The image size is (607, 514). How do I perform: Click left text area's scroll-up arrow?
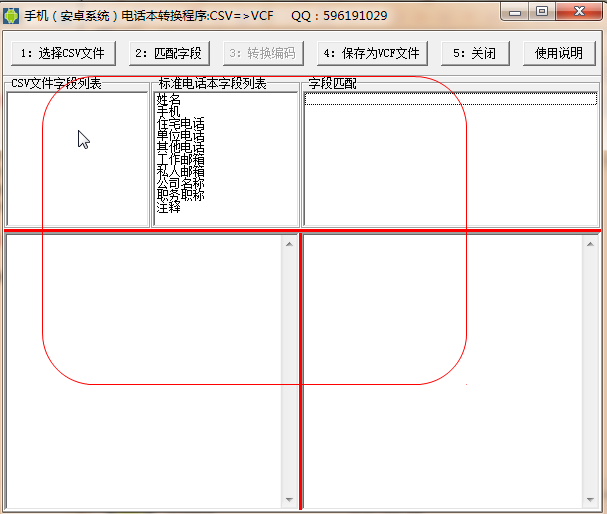[x=289, y=244]
